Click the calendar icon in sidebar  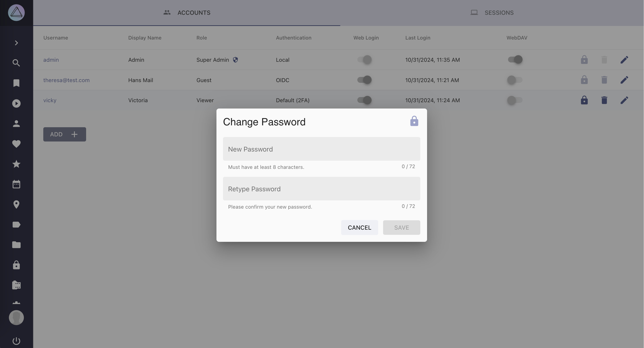pos(16,184)
